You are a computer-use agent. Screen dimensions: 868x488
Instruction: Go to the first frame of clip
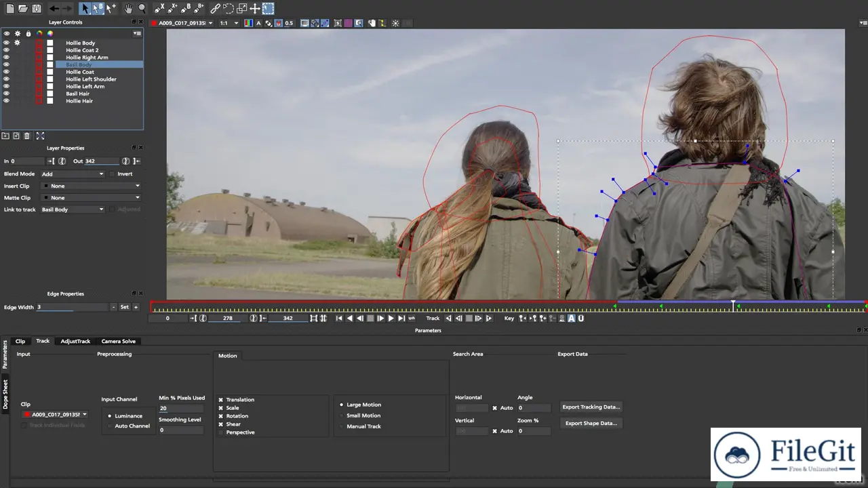click(x=339, y=318)
